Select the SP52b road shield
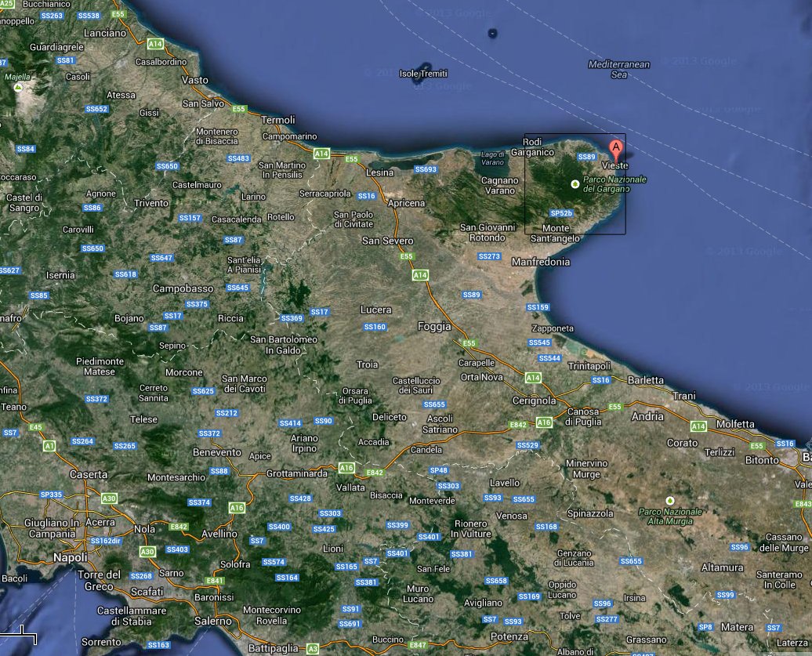The width and height of the screenshot is (812, 656). [561, 213]
